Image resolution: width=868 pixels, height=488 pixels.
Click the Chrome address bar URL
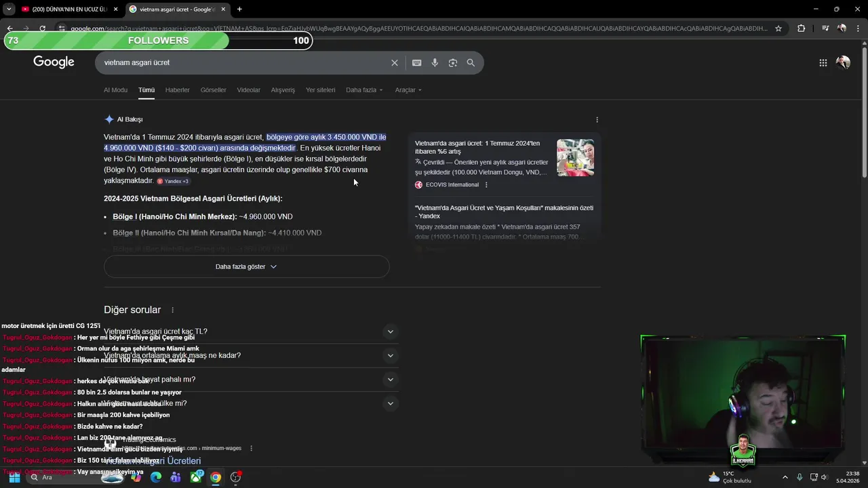tap(419, 28)
